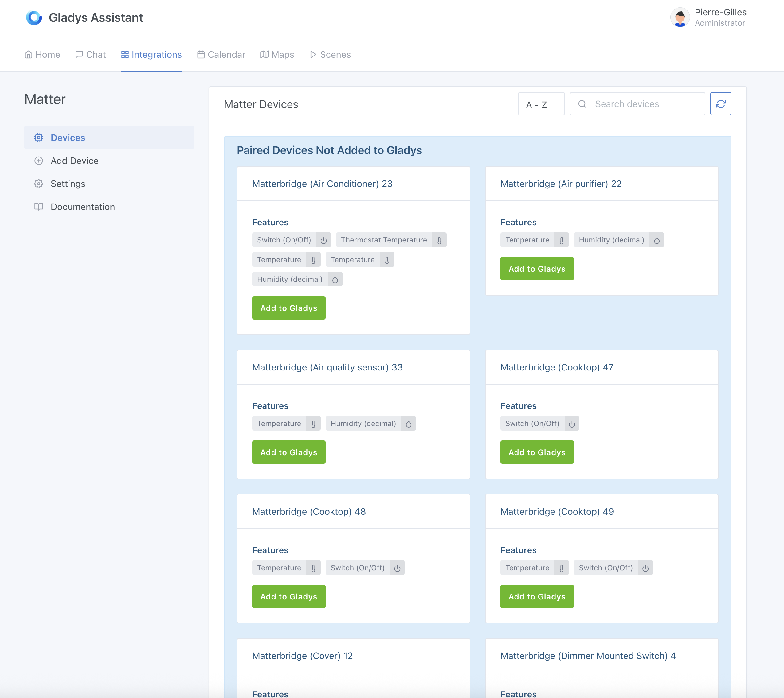Open the A - Z sort dropdown
784x698 pixels.
pos(541,104)
